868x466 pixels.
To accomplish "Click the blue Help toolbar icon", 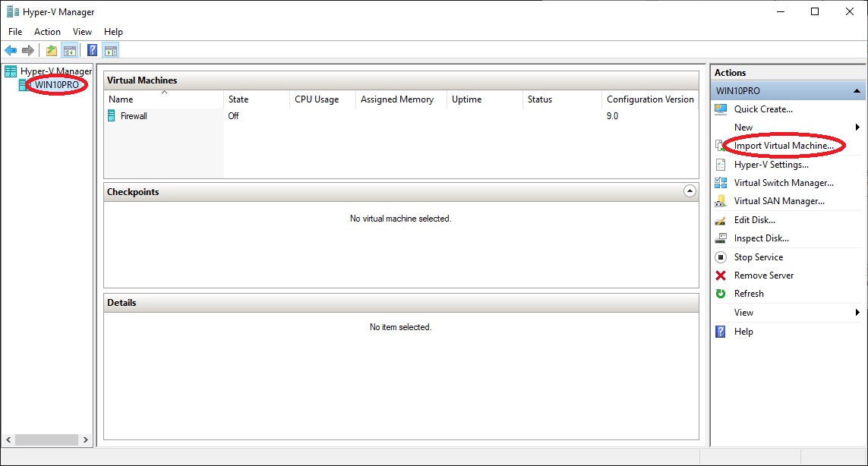I will 93,51.
